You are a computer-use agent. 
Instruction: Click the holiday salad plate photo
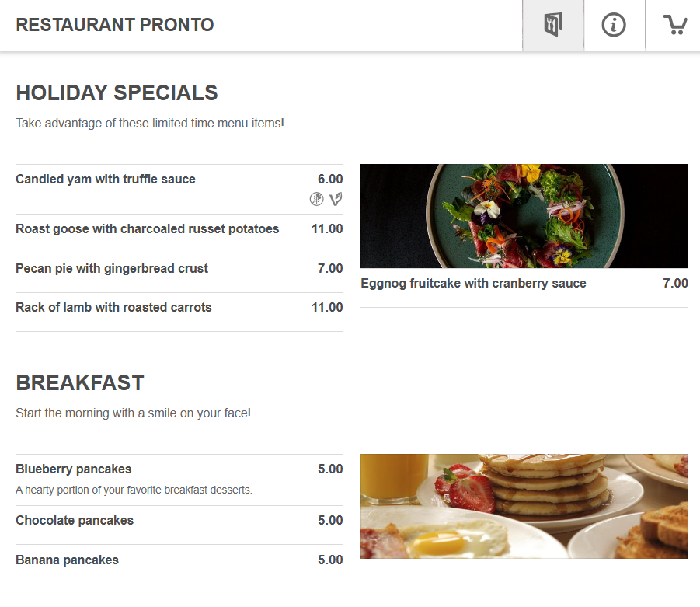(x=524, y=216)
